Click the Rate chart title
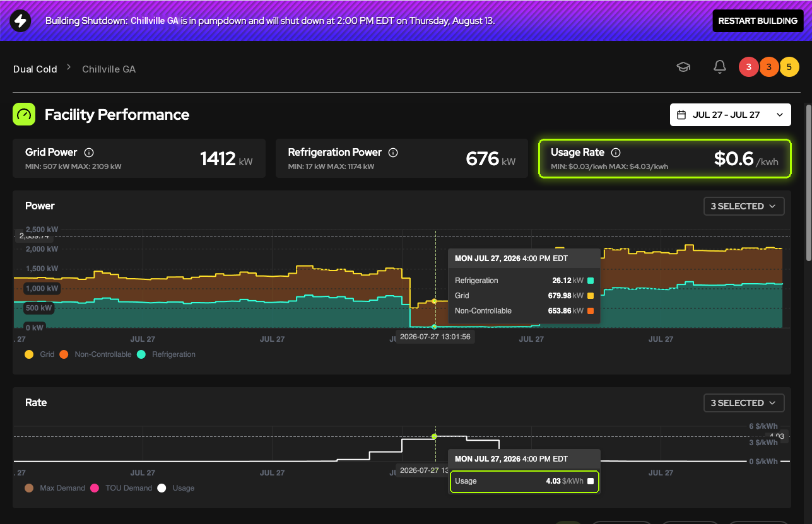The image size is (812, 524). pyautogui.click(x=36, y=402)
